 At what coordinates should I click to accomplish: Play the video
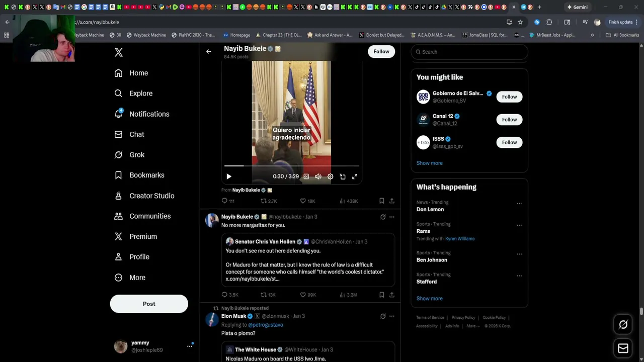pos(229,176)
